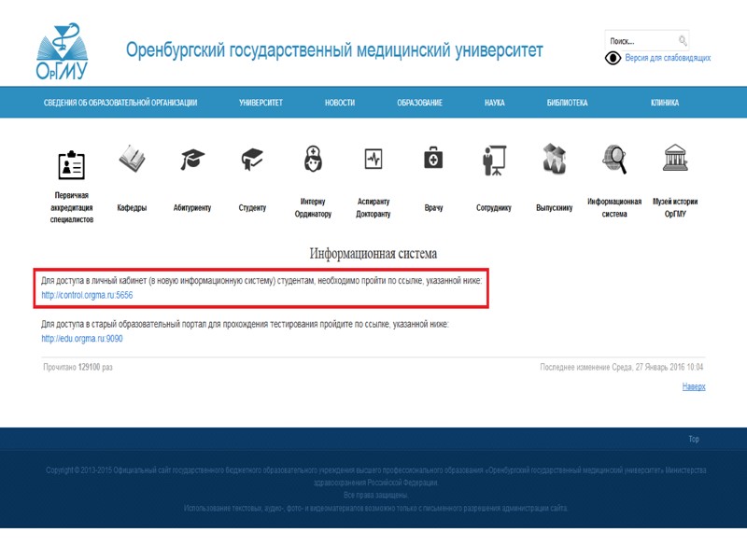Click the Информационная система page heading
The height and width of the screenshot is (560, 747).
click(x=373, y=253)
